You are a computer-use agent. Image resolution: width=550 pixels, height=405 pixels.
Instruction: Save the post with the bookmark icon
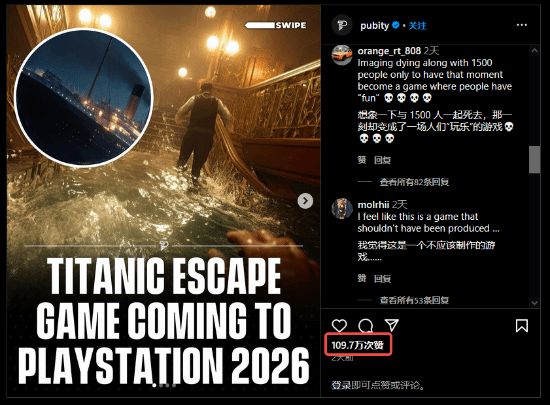tap(522, 326)
